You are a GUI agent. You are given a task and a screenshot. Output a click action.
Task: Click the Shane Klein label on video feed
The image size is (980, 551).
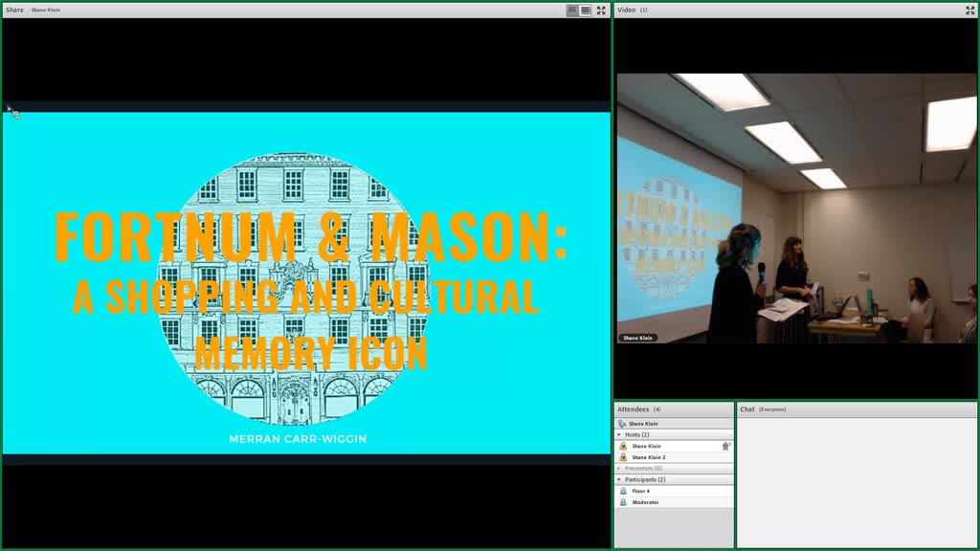point(637,338)
